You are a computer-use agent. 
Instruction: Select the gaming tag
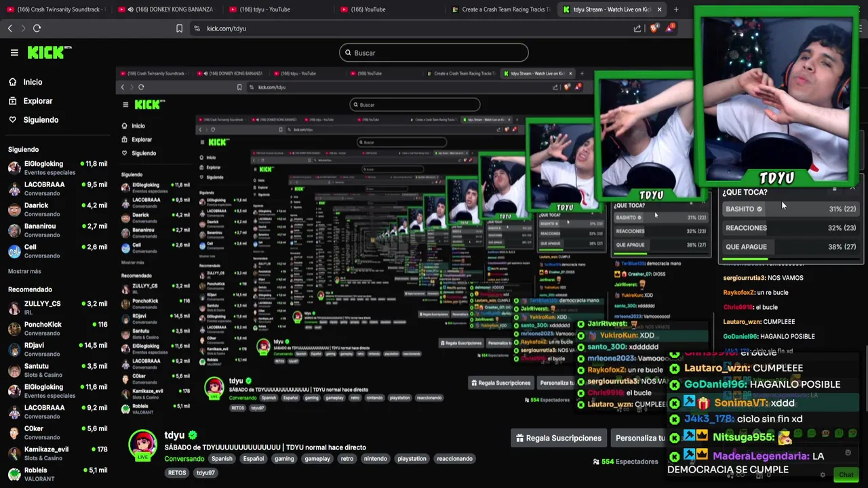[284, 459]
